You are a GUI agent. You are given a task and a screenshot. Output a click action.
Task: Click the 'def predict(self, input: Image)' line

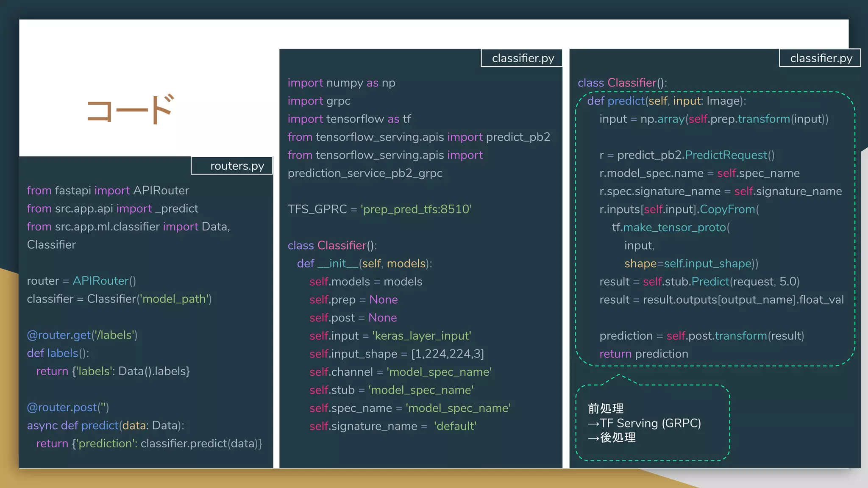tap(666, 101)
